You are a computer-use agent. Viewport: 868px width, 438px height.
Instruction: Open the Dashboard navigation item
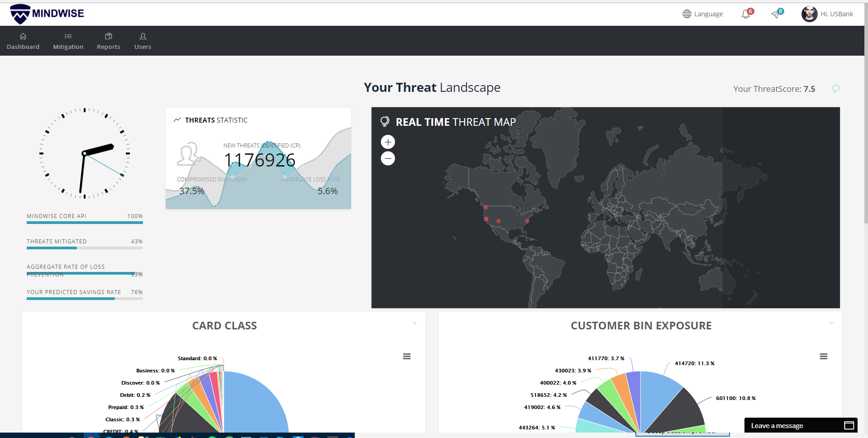23,41
